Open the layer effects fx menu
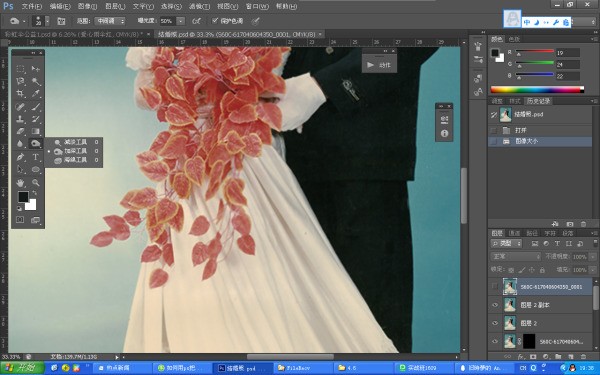This screenshot has height=375, width=600. [520, 357]
